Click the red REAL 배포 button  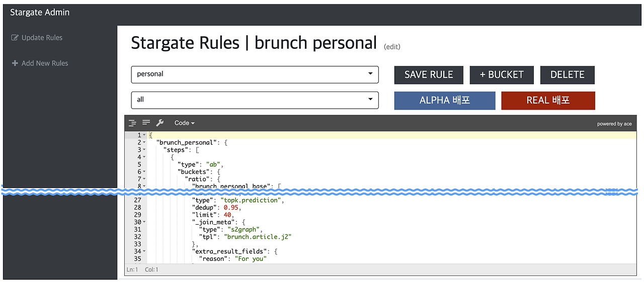pyautogui.click(x=548, y=101)
